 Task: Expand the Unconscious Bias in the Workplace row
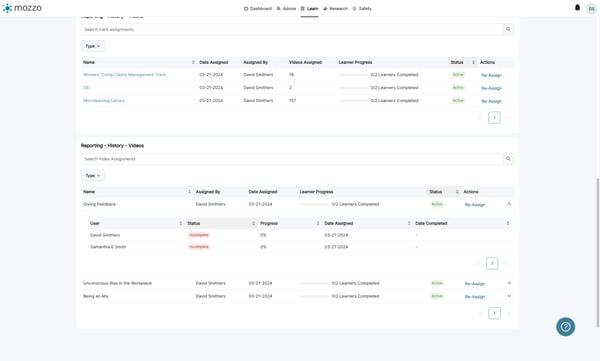point(509,283)
